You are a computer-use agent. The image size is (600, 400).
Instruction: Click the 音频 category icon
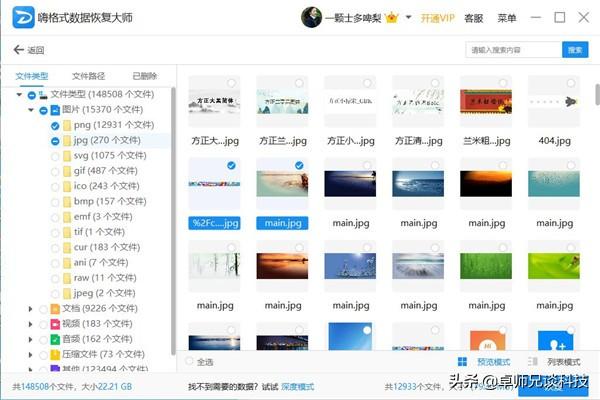tap(54, 340)
